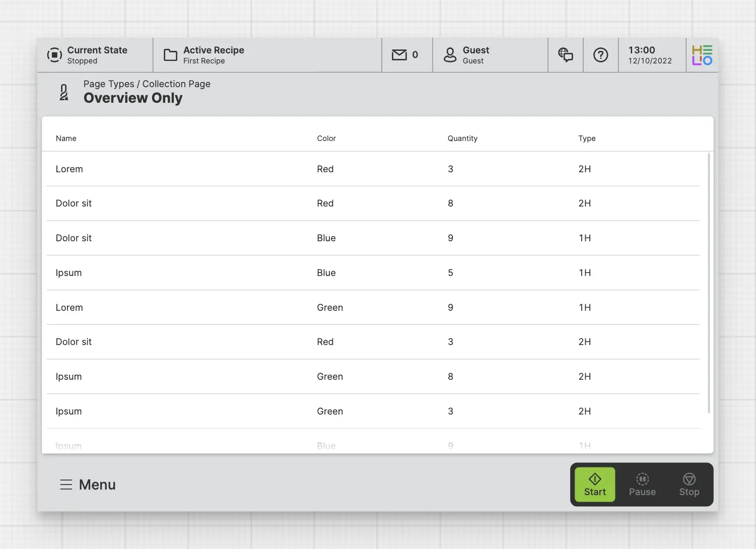This screenshot has height=549, width=756.
Task: Click the Guest user profile icon
Action: [450, 55]
